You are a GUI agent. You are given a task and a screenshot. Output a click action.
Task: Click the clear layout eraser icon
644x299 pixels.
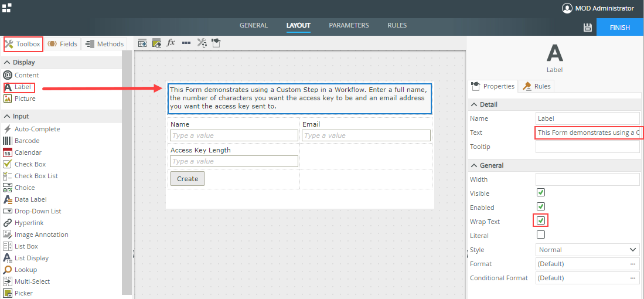[156, 43]
